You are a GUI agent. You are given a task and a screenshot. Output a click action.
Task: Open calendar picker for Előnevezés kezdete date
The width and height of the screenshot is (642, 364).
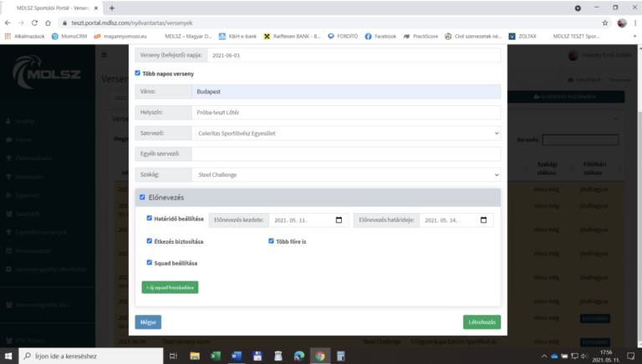(x=339, y=220)
